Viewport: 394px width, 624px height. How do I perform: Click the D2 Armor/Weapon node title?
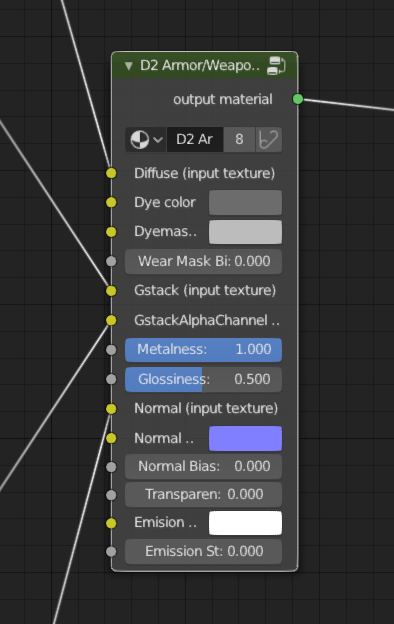click(x=200, y=65)
